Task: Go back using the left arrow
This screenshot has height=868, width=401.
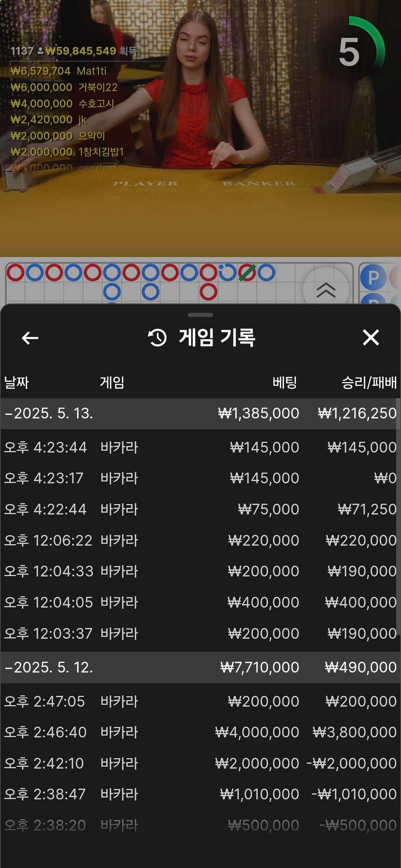Action: tap(30, 338)
